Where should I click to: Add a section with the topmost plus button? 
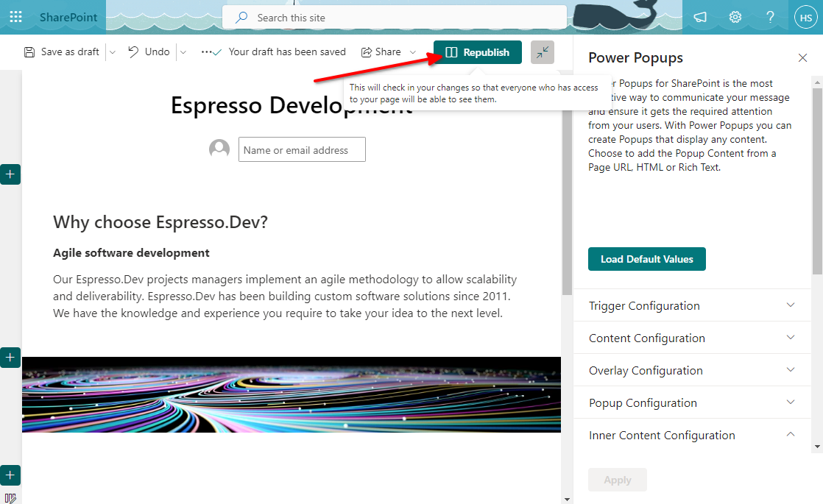pos(10,174)
